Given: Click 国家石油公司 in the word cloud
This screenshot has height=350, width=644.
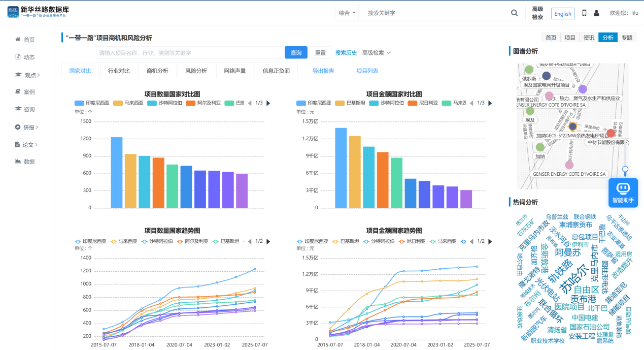Looking at the screenshot, I should coord(590,327).
